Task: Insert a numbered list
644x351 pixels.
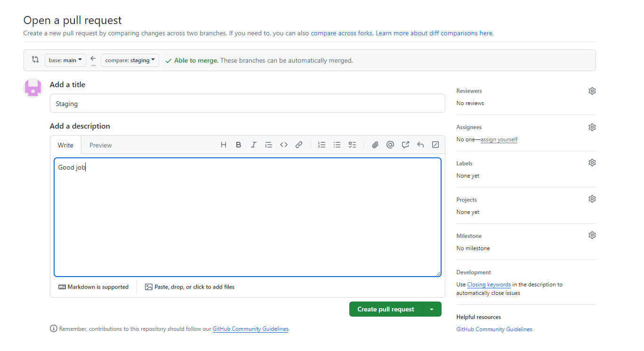Action: click(x=322, y=145)
